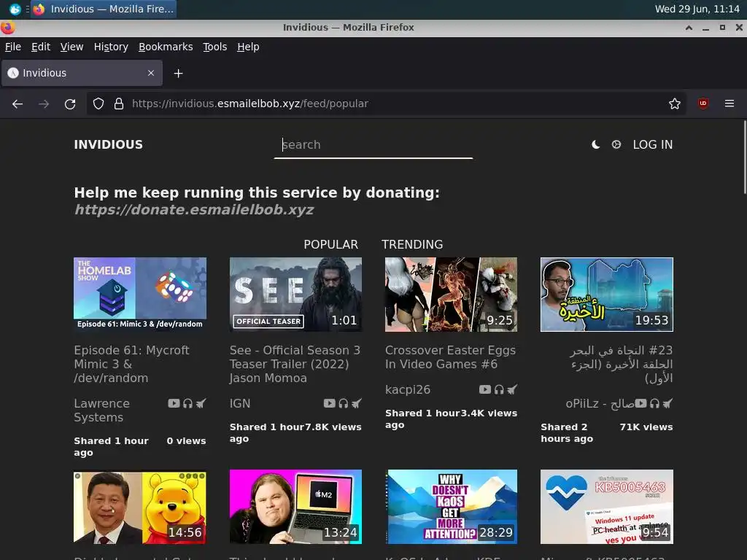Open preferences gear icon next to LOG IN
This screenshot has height=560, width=747.
[616, 145]
